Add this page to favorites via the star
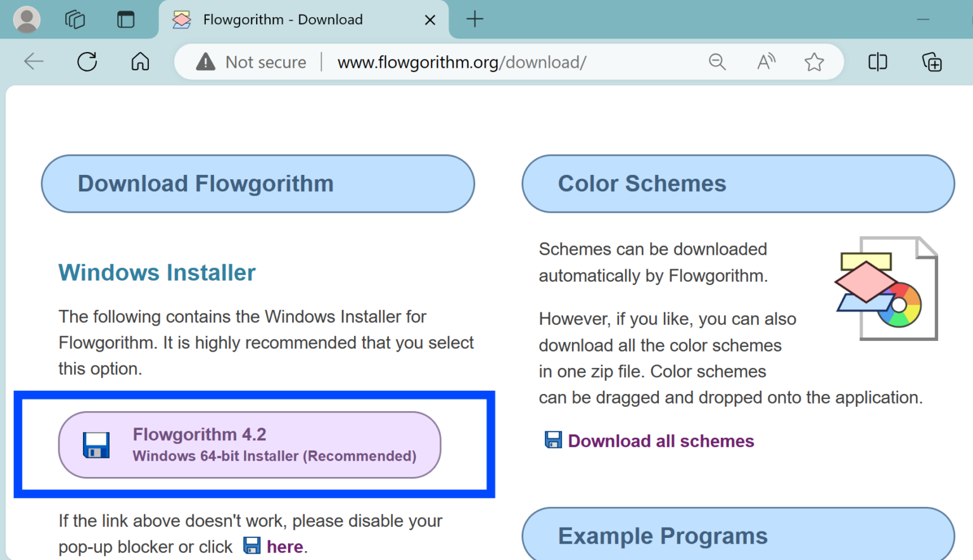The height and width of the screenshot is (560, 973). point(814,61)
